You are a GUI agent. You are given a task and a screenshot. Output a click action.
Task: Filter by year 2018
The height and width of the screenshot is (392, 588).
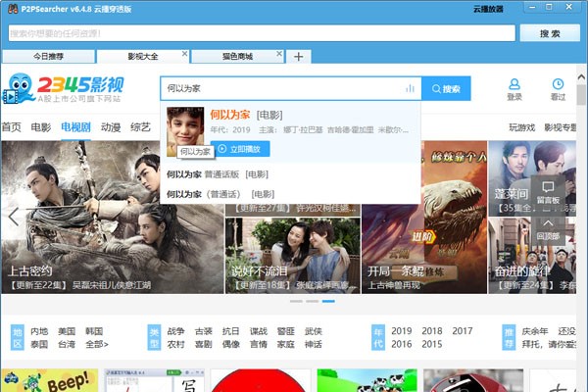tap(432, 331)
